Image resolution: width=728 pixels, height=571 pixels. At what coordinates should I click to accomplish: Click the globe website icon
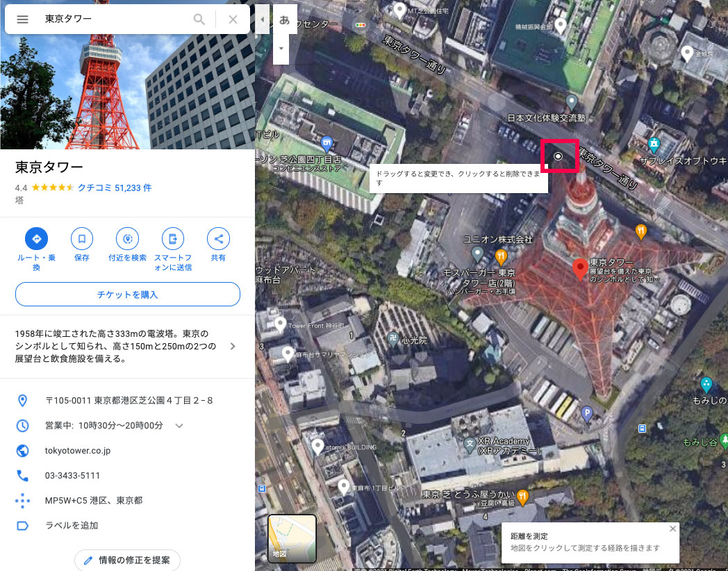[22, 451]
